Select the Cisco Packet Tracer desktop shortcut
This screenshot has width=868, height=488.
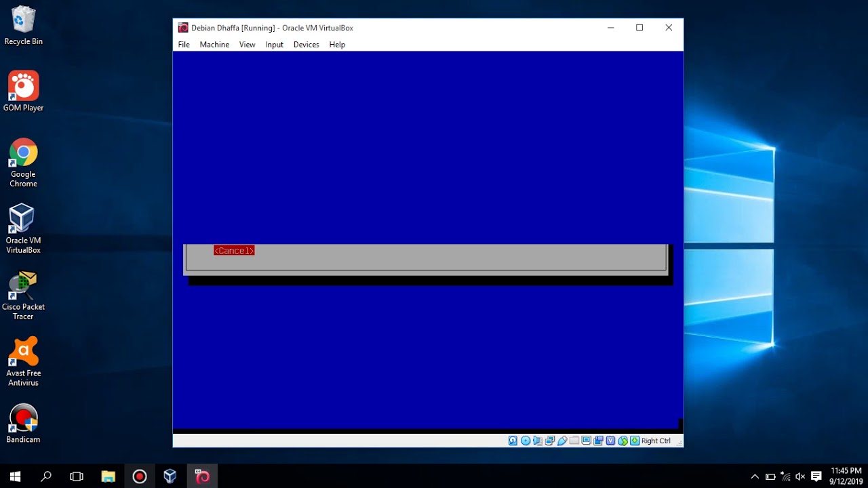tap(23, 296)
